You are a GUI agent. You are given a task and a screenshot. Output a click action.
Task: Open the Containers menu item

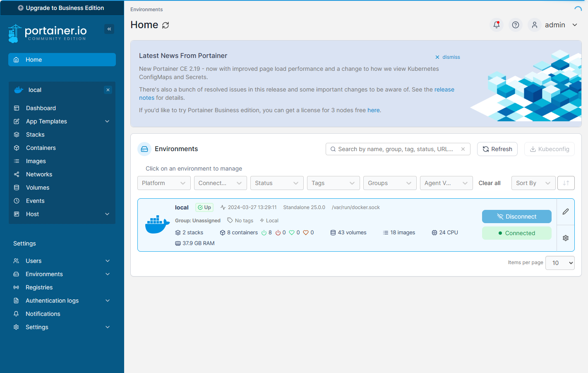coord(62,148)
